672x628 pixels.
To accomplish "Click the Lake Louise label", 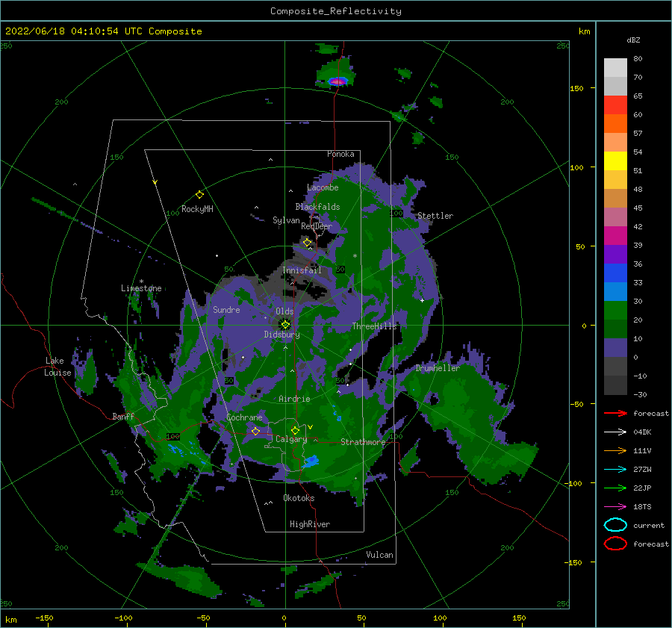I will coord(58,367).
